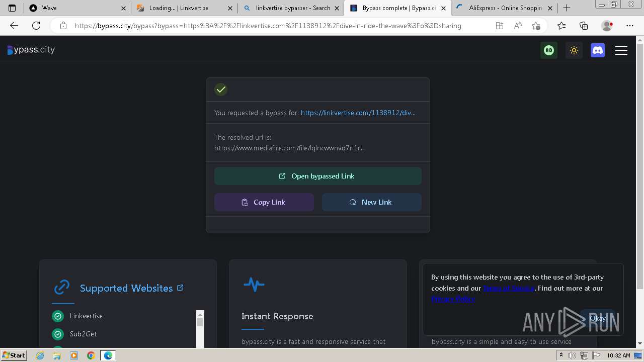Open the action center flag icon
The width and height of the screenshot is (644, 362).
pos(595,355)
